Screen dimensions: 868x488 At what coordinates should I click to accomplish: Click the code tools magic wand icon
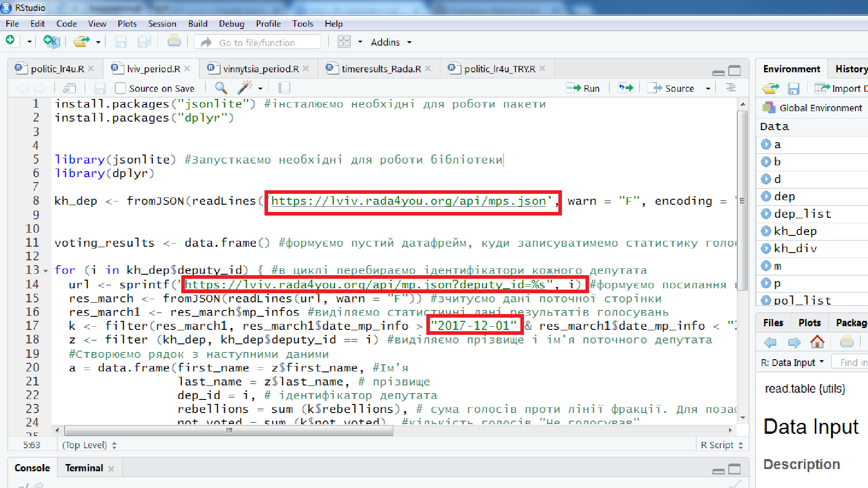pyautogui.click(x=245, y=88)
